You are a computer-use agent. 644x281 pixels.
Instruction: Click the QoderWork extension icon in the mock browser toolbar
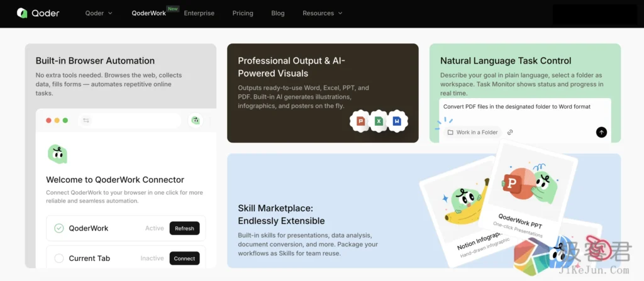(196, 120)
